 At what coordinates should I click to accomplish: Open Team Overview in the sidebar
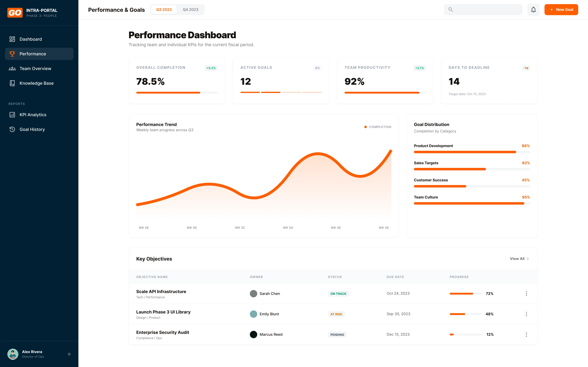click(35, 69)
